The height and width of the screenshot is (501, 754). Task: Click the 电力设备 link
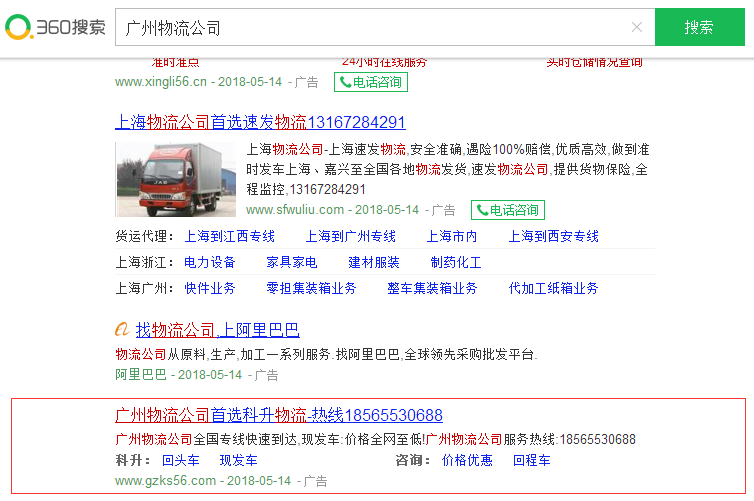[210, 263]
